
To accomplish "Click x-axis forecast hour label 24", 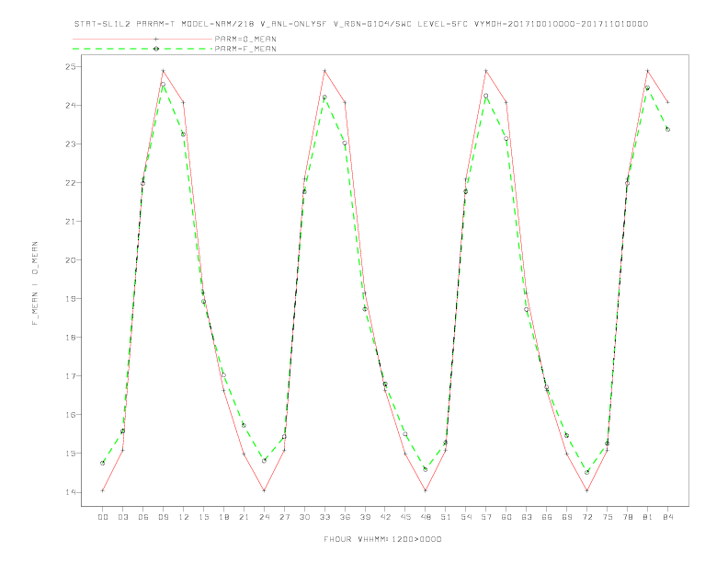I will [264, 517].
